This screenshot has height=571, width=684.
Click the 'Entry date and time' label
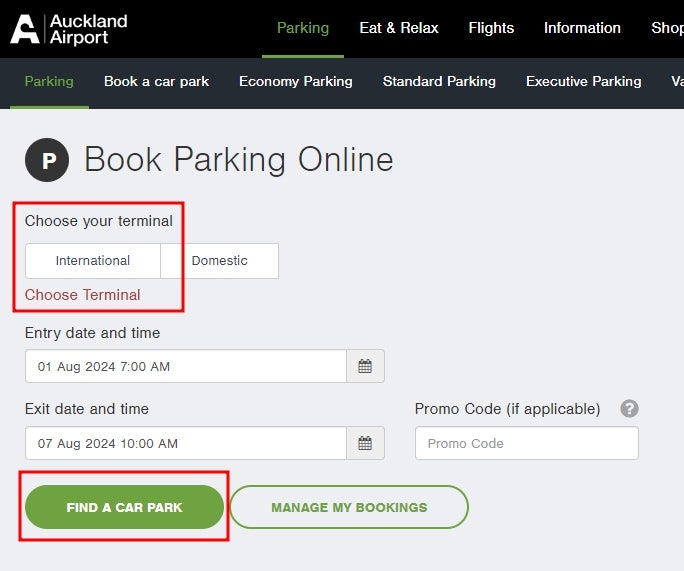click(92, 333)
